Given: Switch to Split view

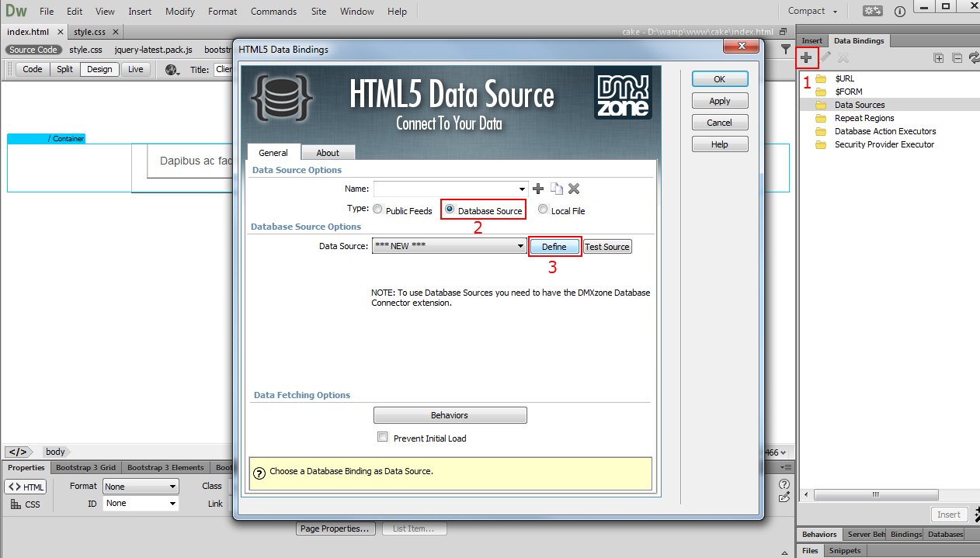Looking at the screenshot, I should (64, 69).
